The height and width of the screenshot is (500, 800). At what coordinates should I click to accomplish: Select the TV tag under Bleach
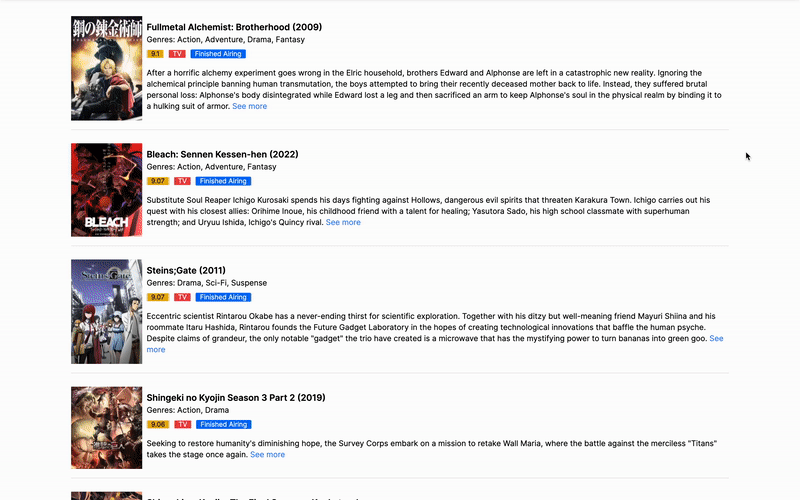tap(182, 181)
